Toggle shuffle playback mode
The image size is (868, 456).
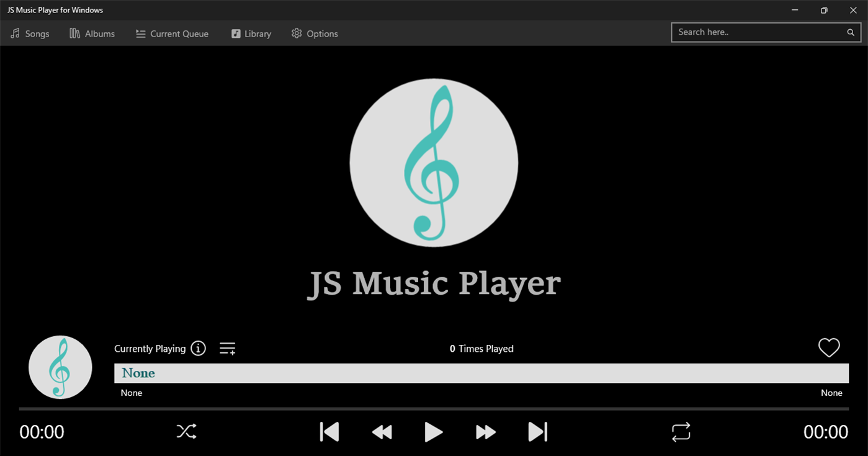[186, 431]
